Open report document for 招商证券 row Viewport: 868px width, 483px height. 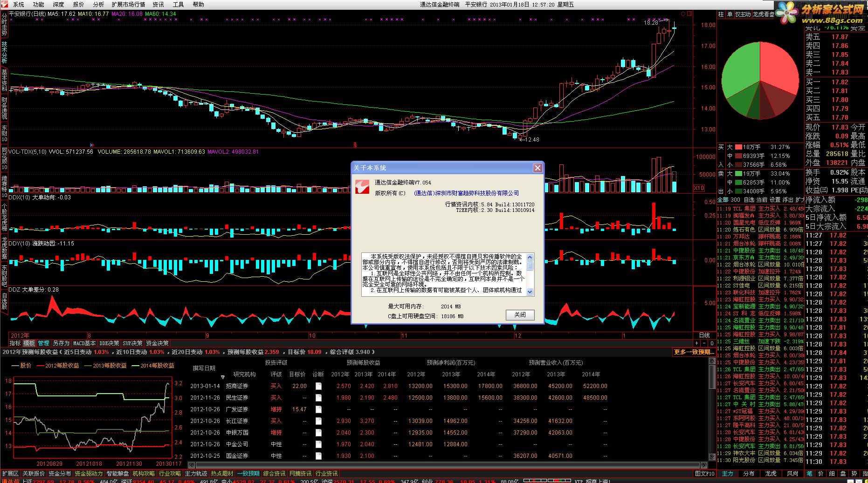pos(318,386)
